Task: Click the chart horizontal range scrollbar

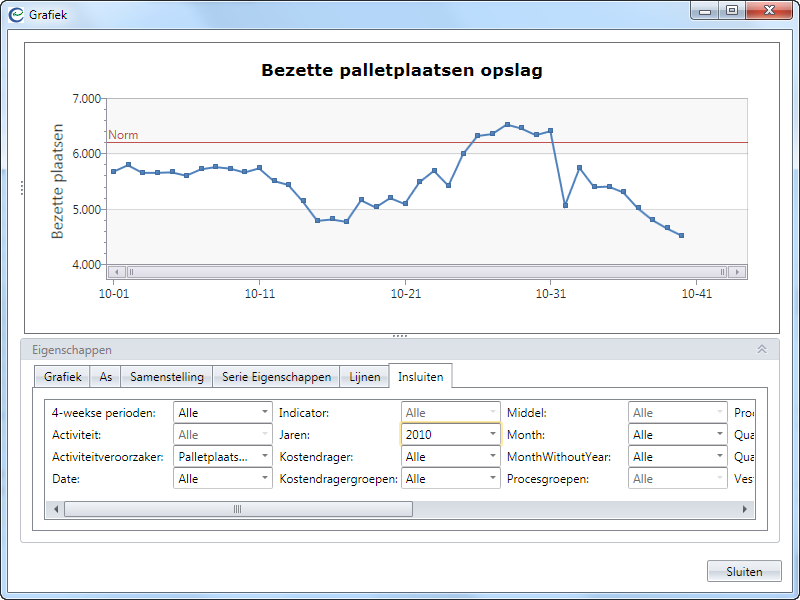Action: [427, 272]
